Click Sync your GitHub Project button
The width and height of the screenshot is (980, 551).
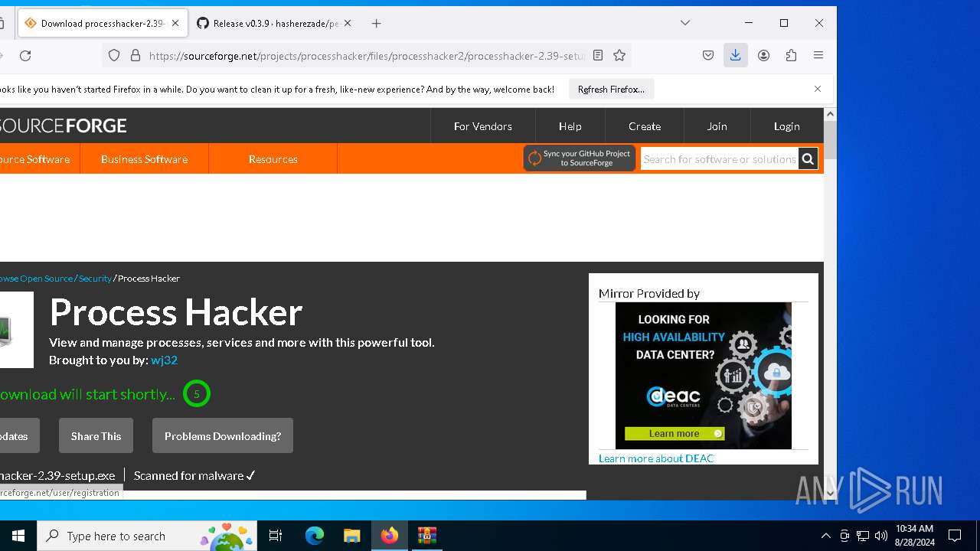(x=580, y=158)
